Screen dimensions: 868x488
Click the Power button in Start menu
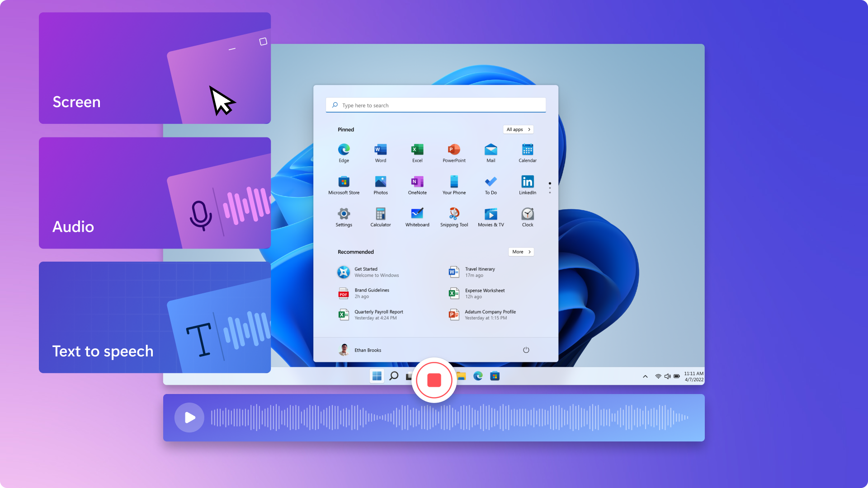(526, 350)
